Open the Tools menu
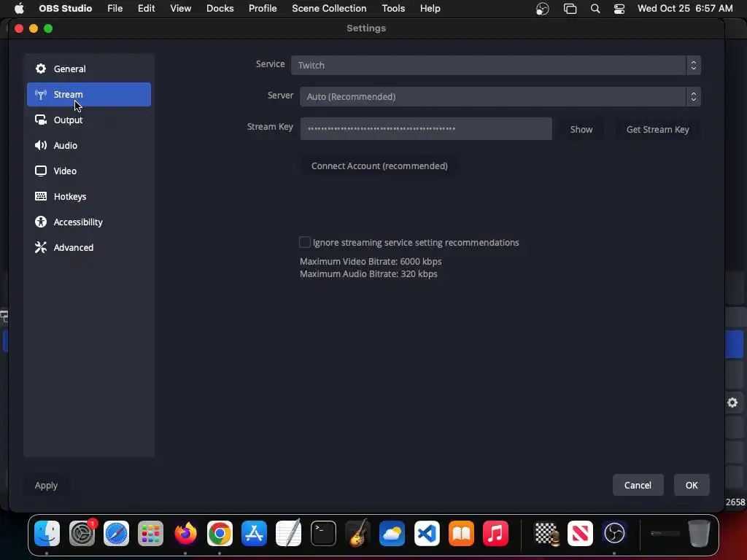This screenshot has height=560, width=747. (393, 9)
